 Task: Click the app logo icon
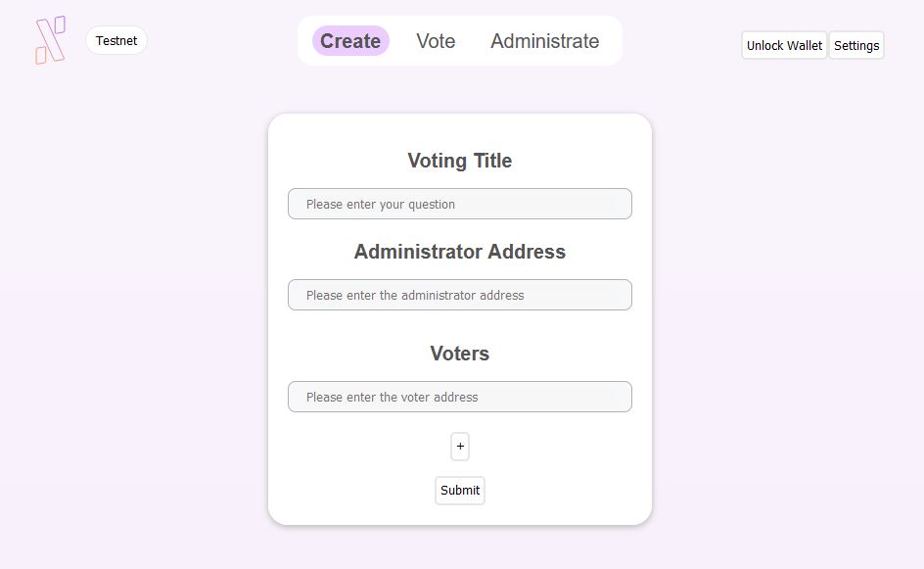pos(50,41)
